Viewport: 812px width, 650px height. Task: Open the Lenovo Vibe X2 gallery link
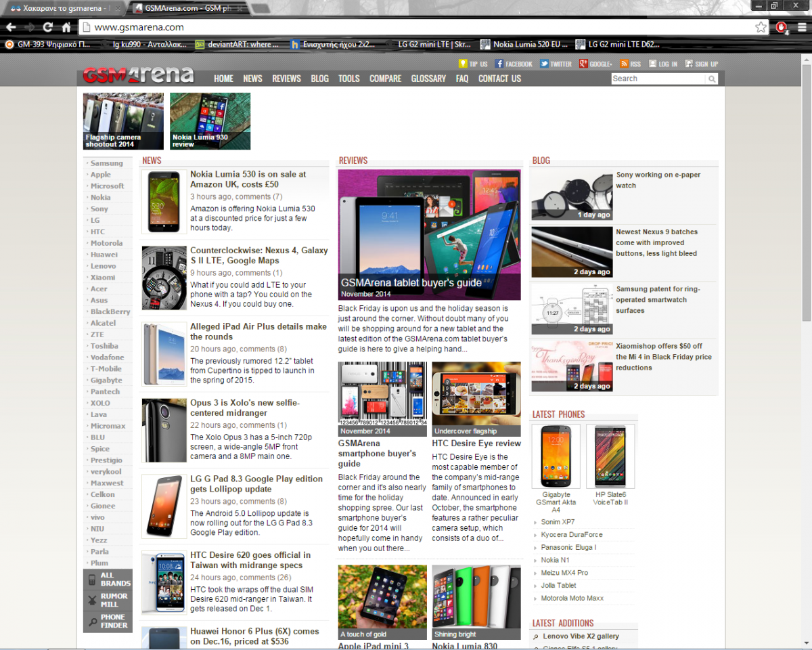[x=581, y=636]
